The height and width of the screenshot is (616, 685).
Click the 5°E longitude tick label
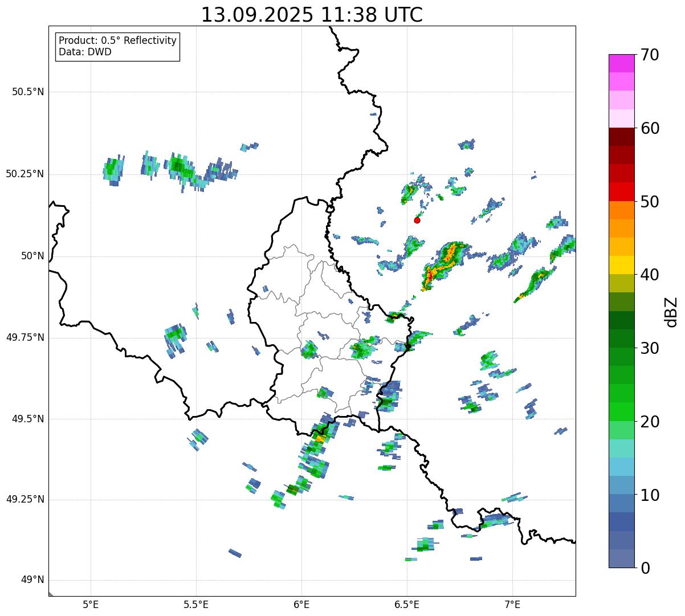click(91, 603)
